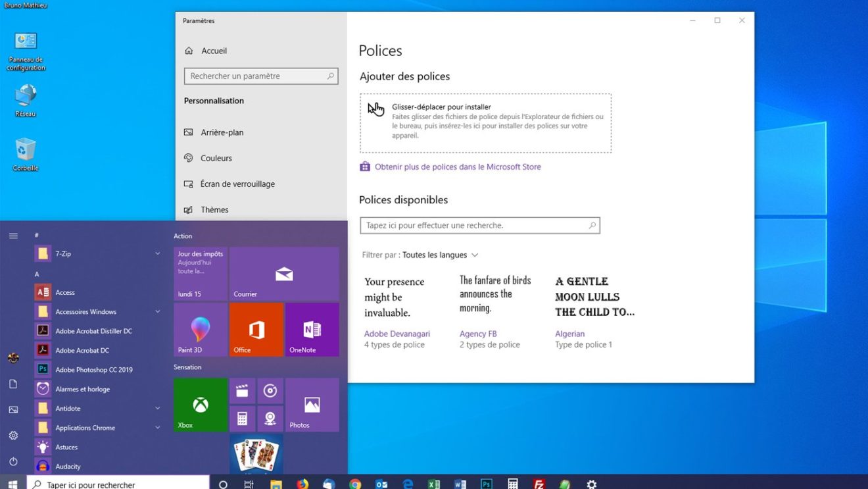
Task: Click the Glisser-déplacer pour installer drop zone
Action: tap(486, 123)
